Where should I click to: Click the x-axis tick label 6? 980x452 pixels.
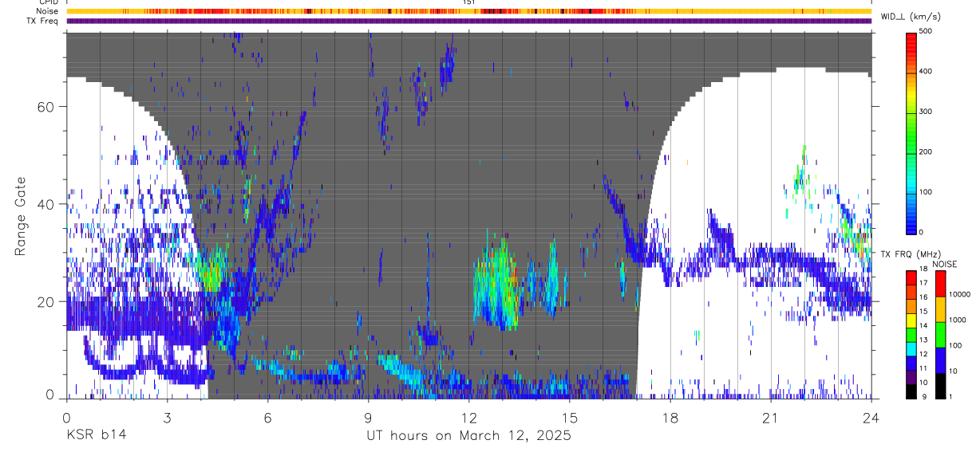[x=267, y=418]
